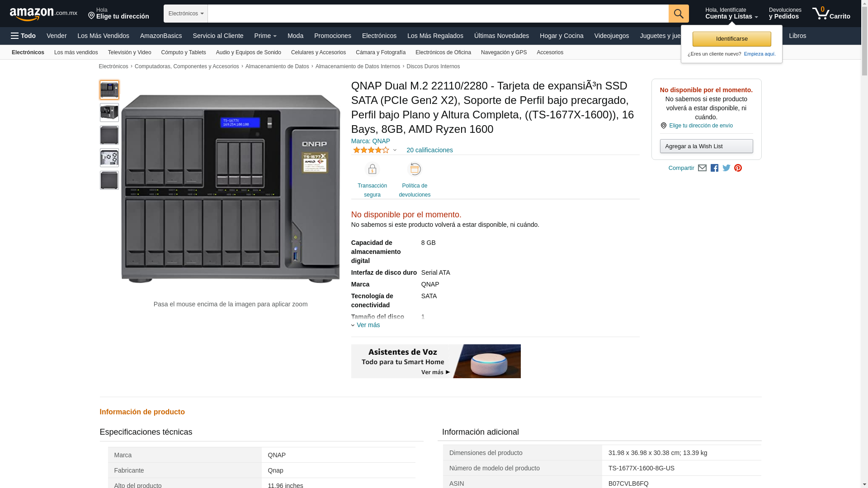Select Celulares y Accesorios subnav tab
Image resolution: width=868 pixels, height=488 pixels.
click(318, 52)
